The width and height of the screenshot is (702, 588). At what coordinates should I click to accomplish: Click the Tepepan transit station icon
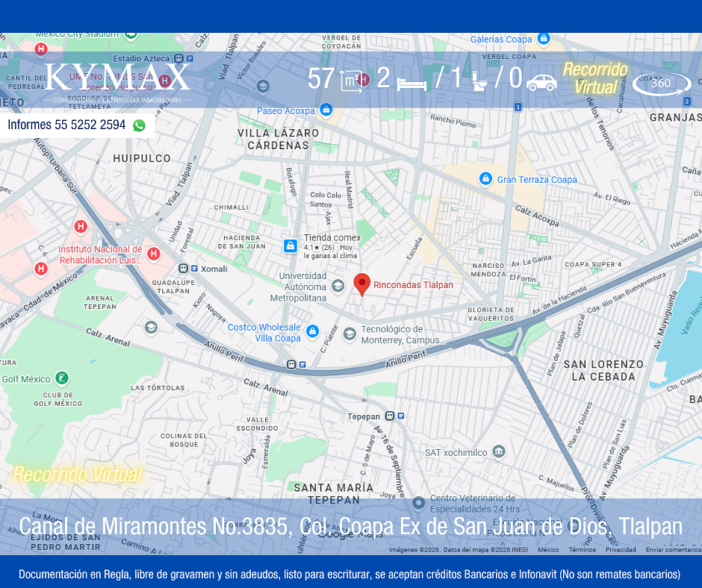tap(390, 416)
